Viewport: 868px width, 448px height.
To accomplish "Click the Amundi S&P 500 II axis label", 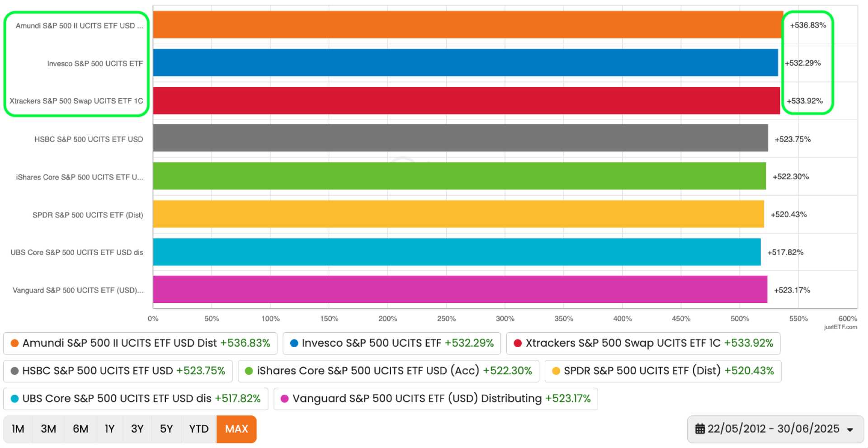I will pos(79,26).
